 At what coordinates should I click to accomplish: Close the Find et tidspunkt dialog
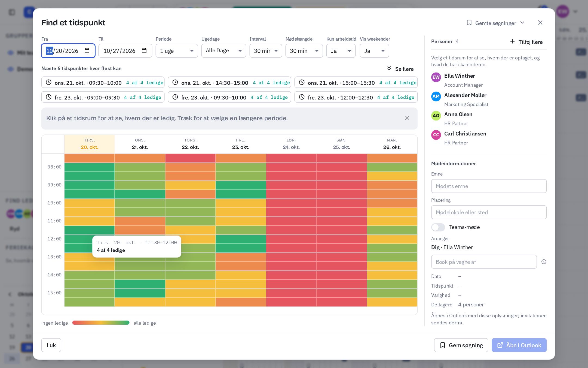(540, 23)
